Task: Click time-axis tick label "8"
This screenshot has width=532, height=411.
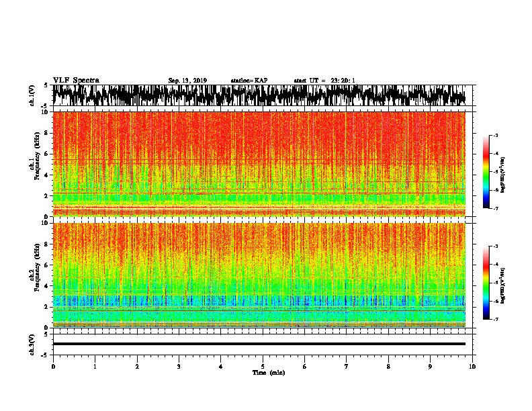Action: (388, 367)
